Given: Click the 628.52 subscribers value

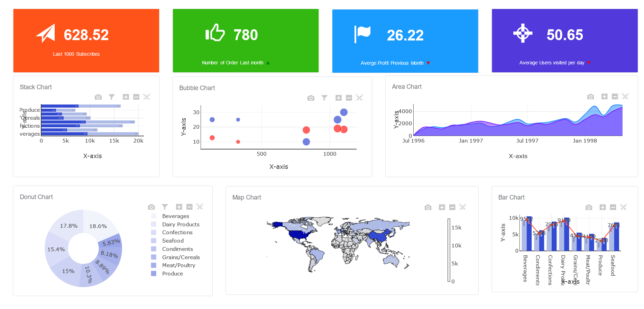Looking at the screenshot, I should 86,35.
